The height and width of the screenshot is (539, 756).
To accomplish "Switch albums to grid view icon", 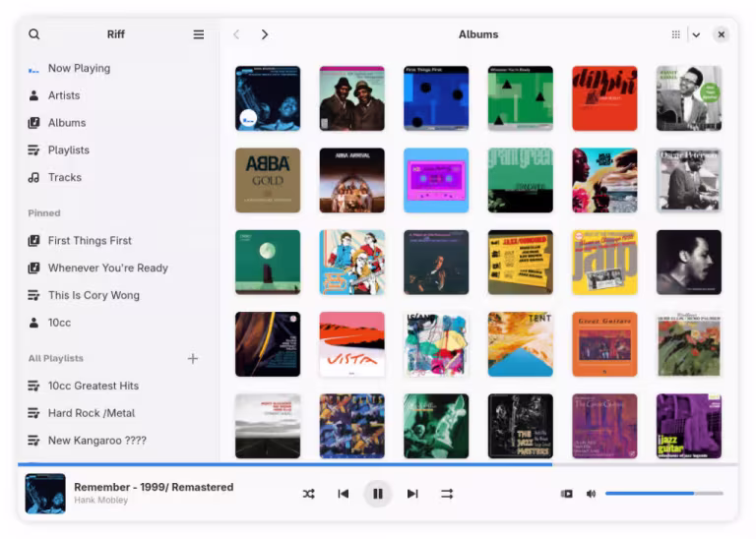I will coord(676,34).
